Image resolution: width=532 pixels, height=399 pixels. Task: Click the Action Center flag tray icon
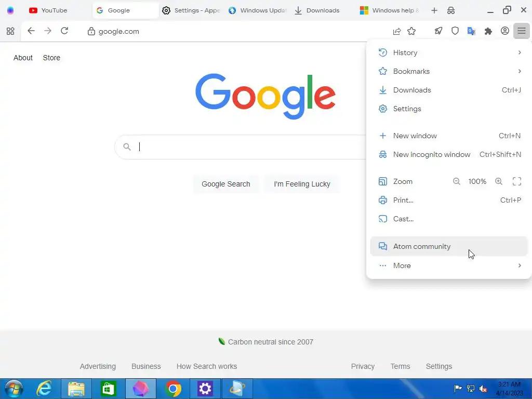(458, 389)
